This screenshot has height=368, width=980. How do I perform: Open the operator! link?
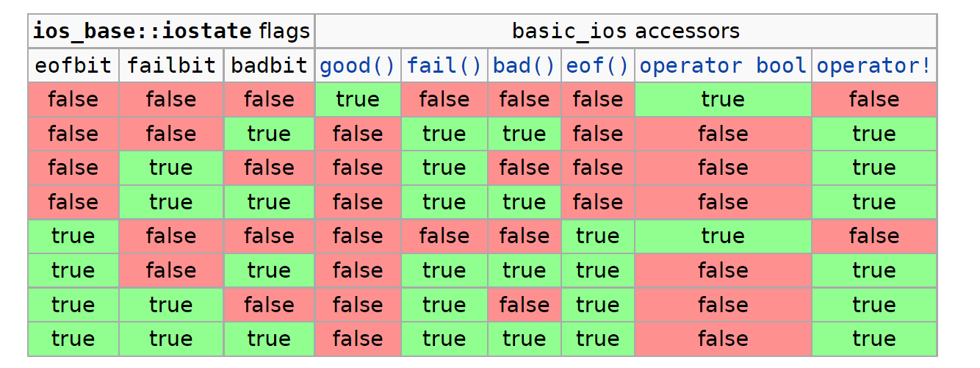pos(874,66)
